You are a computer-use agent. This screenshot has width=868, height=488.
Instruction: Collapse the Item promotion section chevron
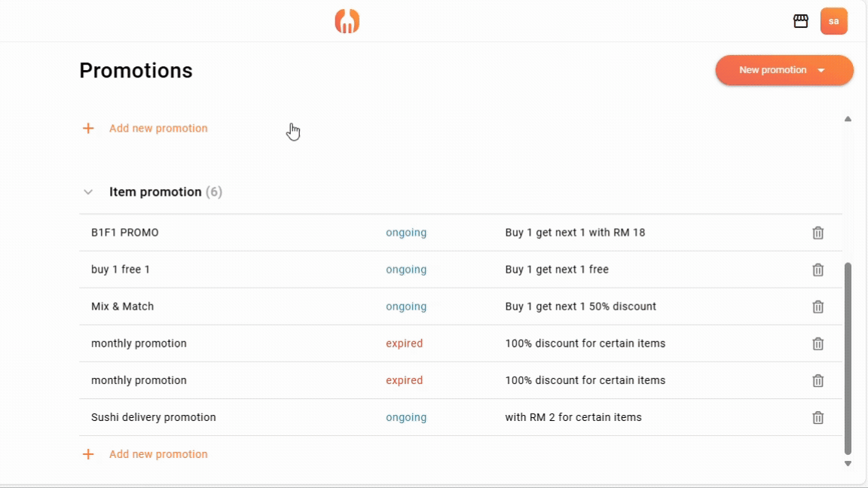[88, 192]
